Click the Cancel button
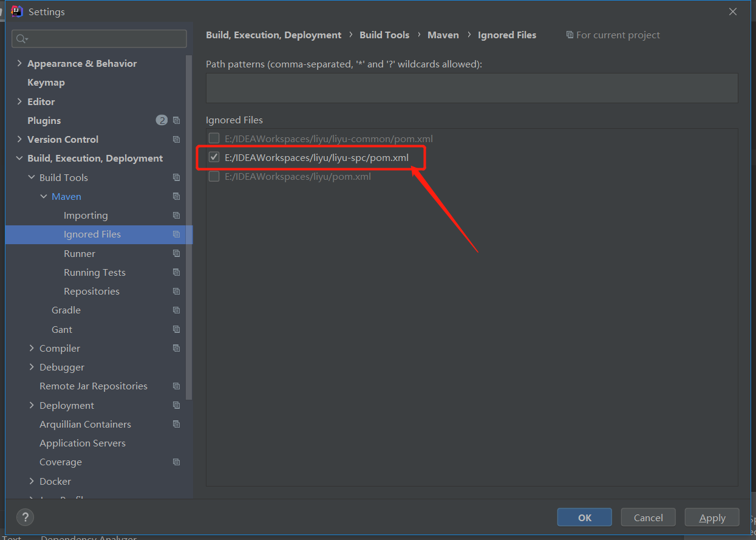 tap(649, 518)
